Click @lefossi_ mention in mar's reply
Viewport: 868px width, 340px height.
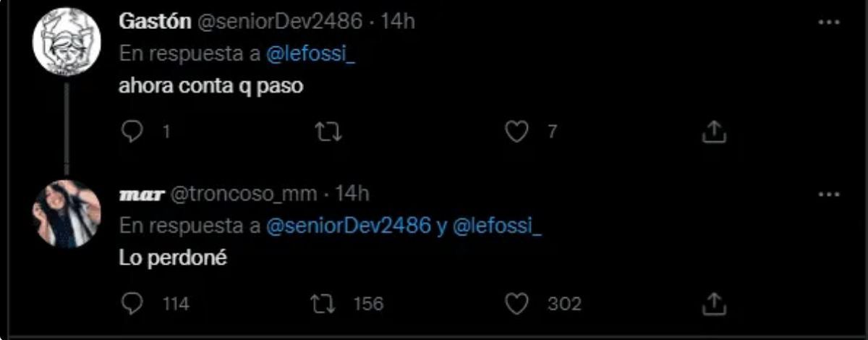(x=497, y=226)
